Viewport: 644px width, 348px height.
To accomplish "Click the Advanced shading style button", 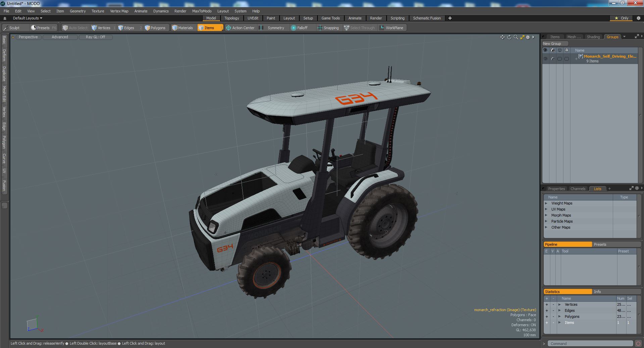I will pyautogui.click(x=60, y=37).
